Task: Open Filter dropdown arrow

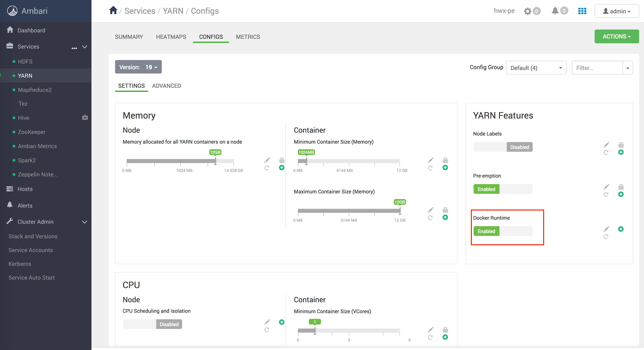Action: click(x=627, y=68)
